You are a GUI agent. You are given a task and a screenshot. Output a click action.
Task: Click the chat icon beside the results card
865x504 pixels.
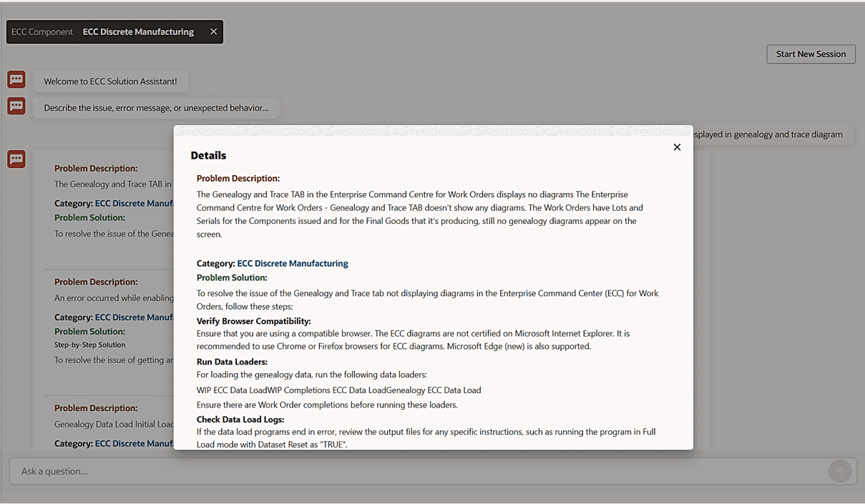16,159
